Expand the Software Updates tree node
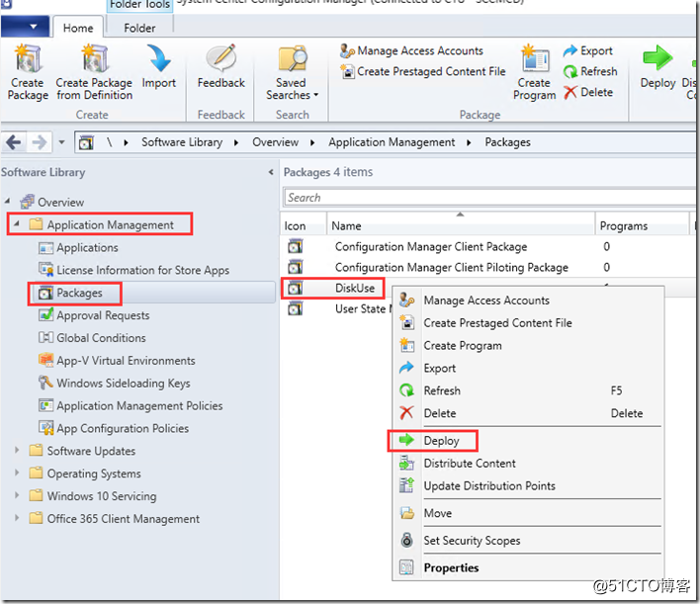 17,450
